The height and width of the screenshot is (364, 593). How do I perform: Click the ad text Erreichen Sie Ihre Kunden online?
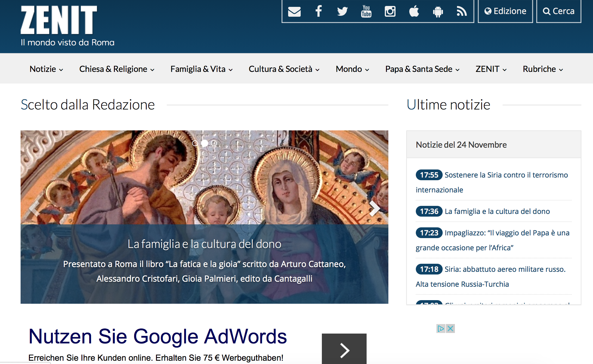coord(156,358)
